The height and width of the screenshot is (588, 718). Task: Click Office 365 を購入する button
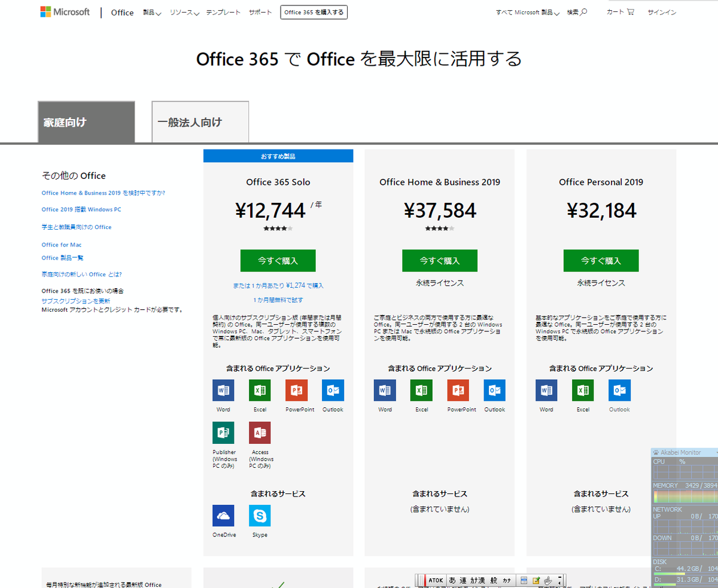tap(314, 12)
